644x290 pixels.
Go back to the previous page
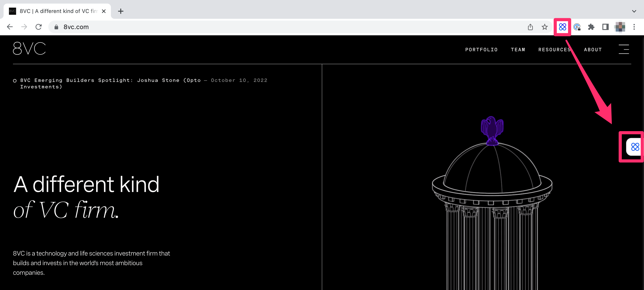click(10, 27)
